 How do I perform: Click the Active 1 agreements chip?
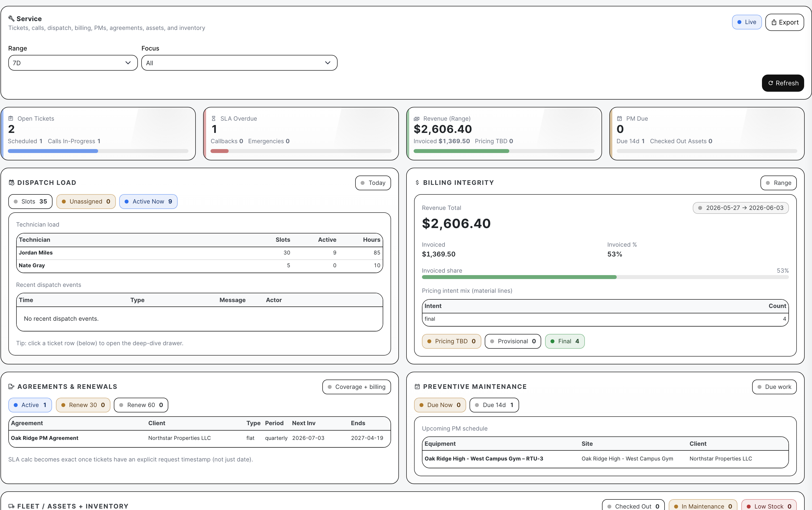point(30,405)
